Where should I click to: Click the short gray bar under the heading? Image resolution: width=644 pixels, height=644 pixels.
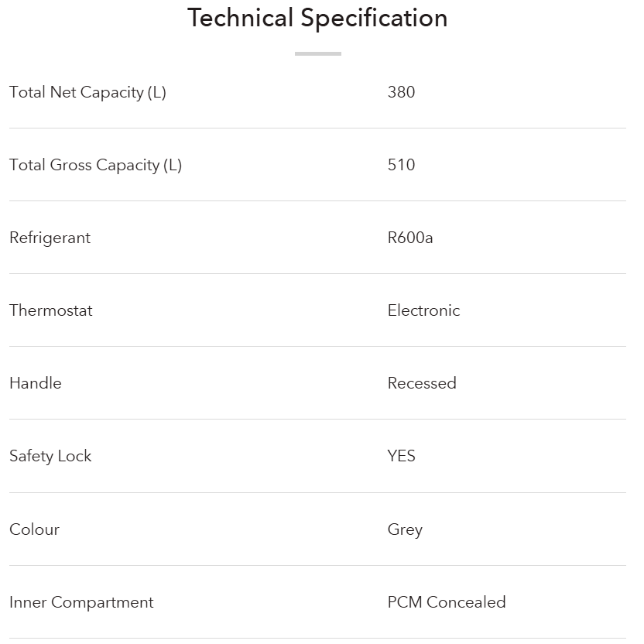[x=317, y=53]
